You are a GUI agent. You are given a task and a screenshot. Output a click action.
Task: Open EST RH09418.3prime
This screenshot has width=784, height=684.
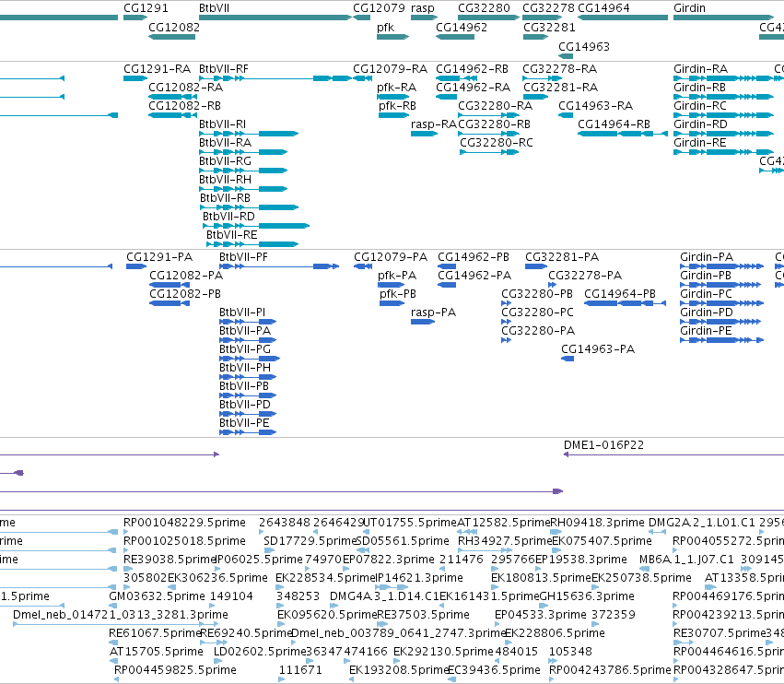pyautogui.click(x=597, y=523)
